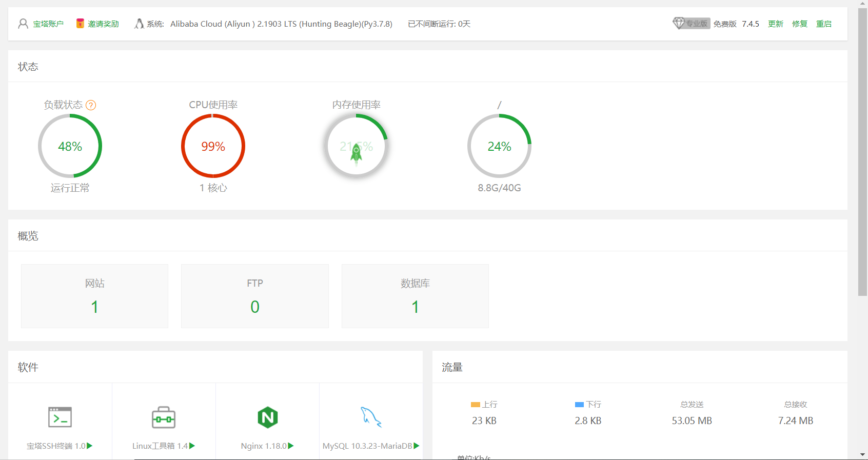Click the CPU使用率 99% gauge
The image size is (868, 460).
(x=213, y=146)
